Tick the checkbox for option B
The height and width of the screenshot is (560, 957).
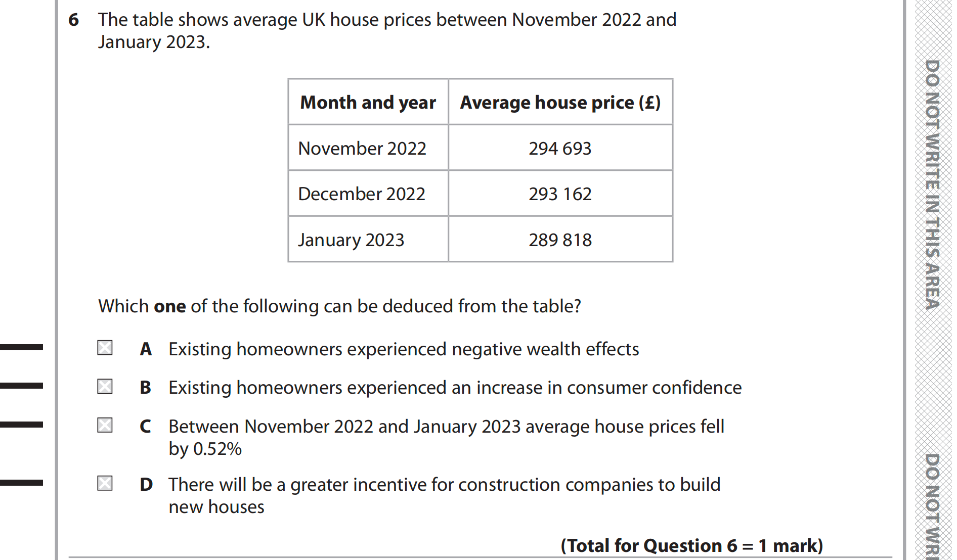(105, 387)
